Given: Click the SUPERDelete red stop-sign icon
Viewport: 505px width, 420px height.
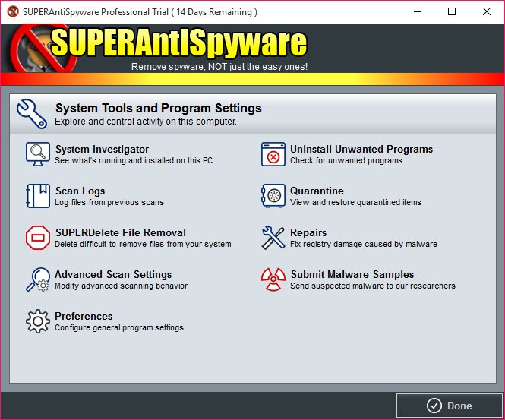Looking at the screenshot, I should click(38, 238).
